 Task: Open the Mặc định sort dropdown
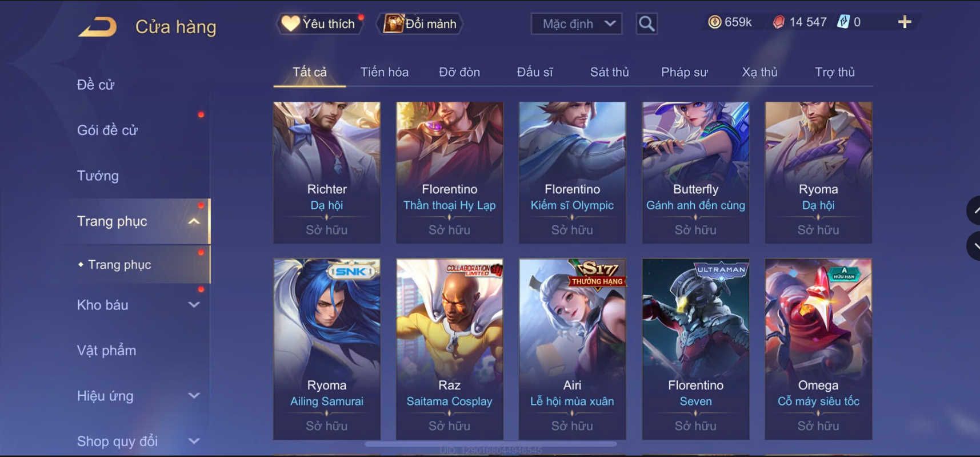pyautogui.click(x=577, y=23)
